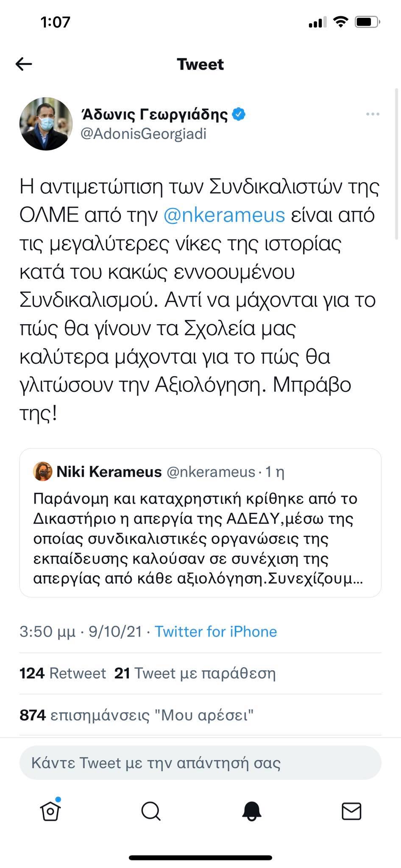The width and height of the screenshot is (401, 868).
Task: Expand the '1 η' timestamp on the quote
Action: click(x=276, y=472)
